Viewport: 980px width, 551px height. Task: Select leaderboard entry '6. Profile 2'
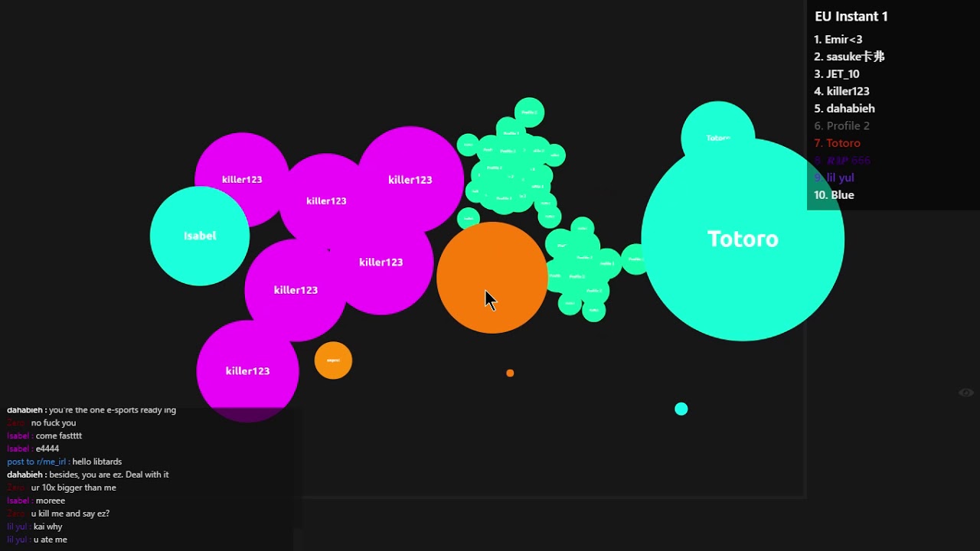click(x=842, y=126)
